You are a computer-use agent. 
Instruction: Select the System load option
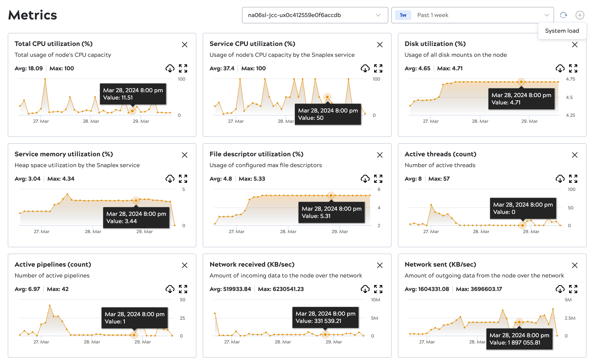(x=562, y=31)
